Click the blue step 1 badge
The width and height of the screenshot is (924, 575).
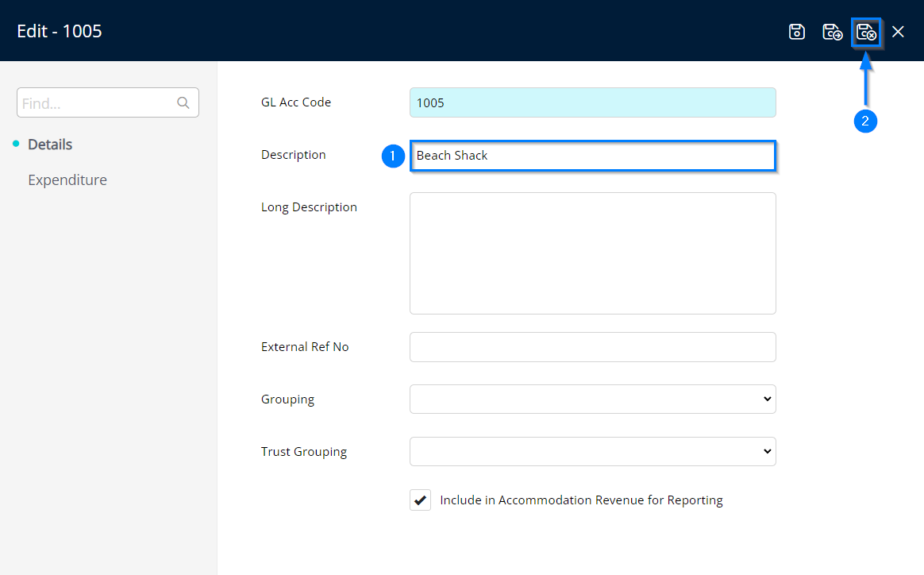tap(392, 156)
